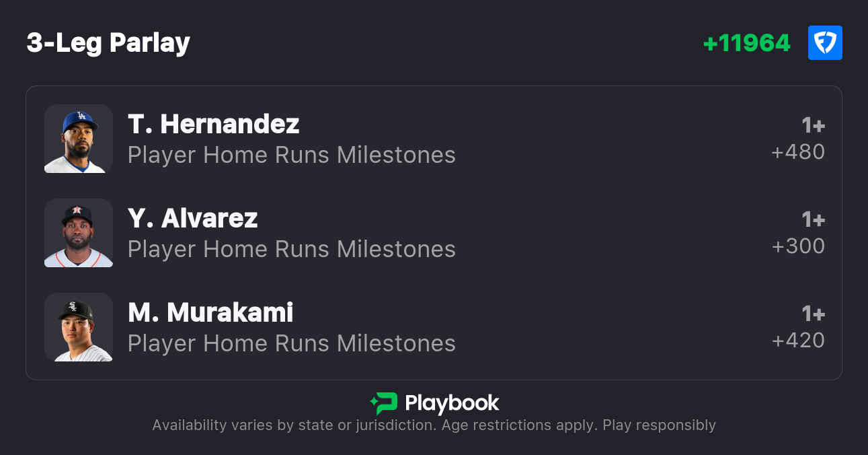Click the green Playbook logo icon
Screen dimensions: 868x455
[384, 403]
